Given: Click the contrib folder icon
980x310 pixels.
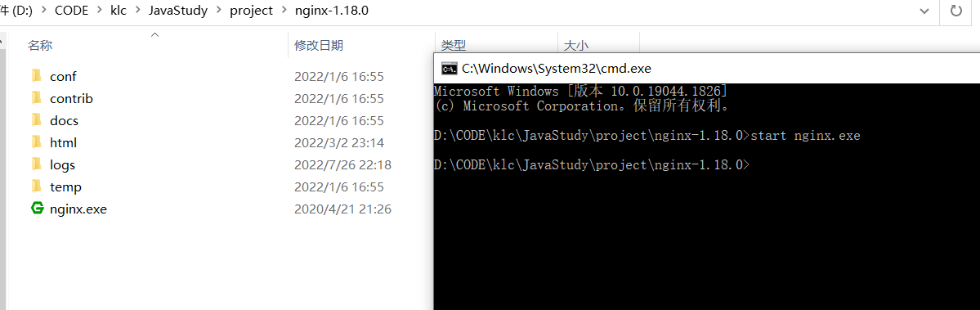Looking at the screenshot, I should [36, 98].
